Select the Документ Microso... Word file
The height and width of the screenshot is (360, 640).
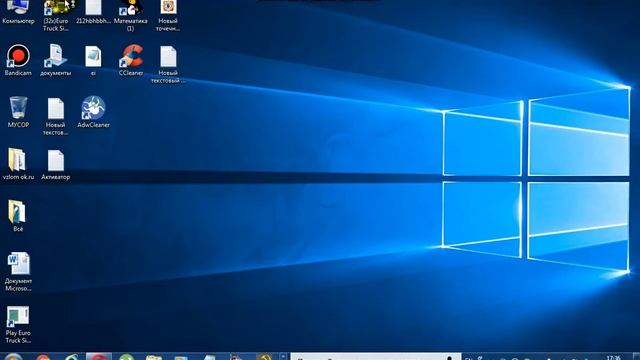point(18,272)
